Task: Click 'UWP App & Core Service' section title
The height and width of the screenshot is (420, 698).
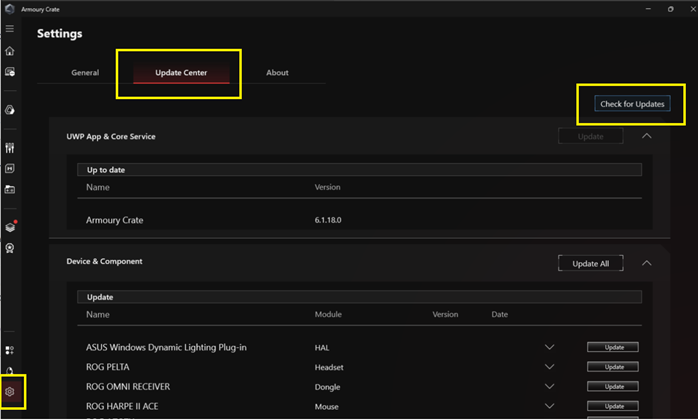Action: pyautogui.click(x=111, y=137)
